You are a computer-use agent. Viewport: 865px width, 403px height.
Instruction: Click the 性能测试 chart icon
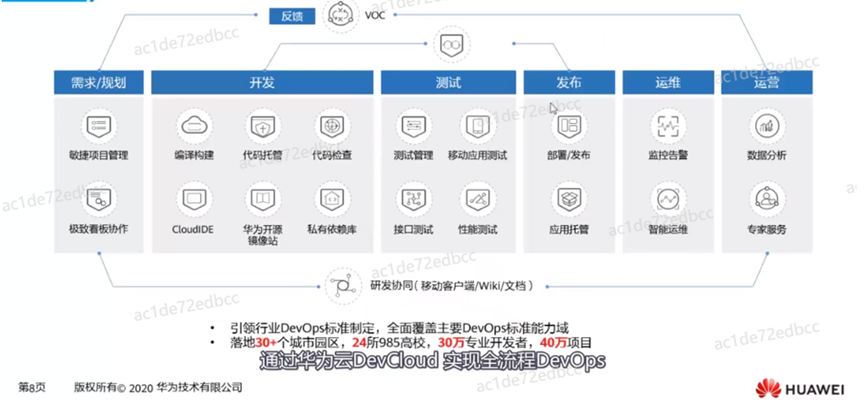tap(477, 200)
